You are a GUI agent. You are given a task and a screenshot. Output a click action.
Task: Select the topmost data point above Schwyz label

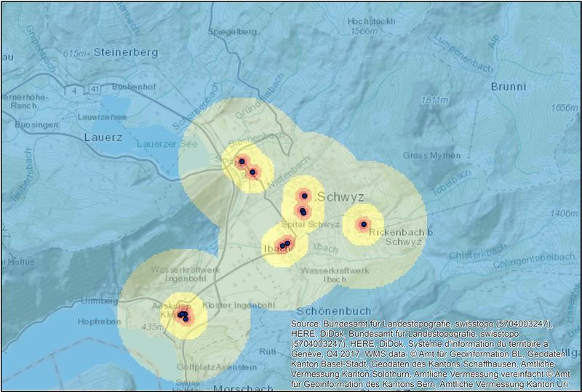point(304,196)
